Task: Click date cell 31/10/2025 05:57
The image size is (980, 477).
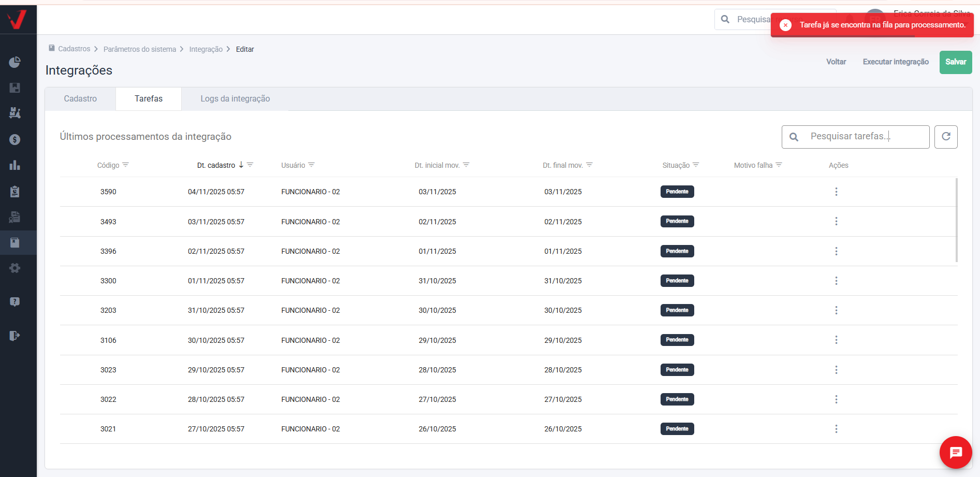Action: point(216,310)
